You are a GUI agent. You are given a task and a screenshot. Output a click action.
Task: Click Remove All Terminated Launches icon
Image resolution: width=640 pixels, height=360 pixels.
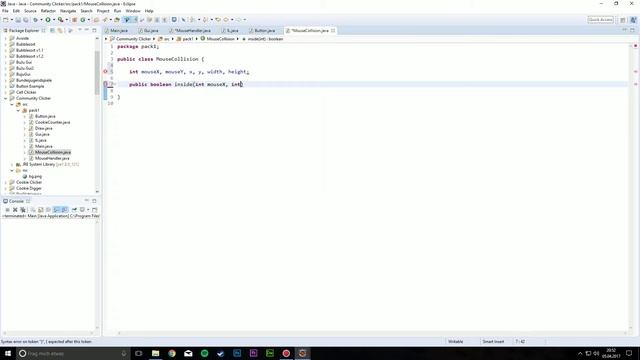pyautogui.click(x=23, y=209)
